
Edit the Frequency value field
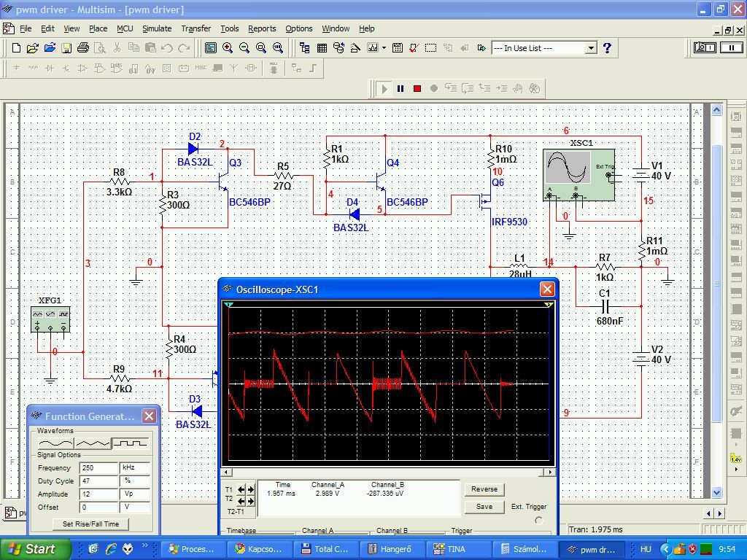98,468
